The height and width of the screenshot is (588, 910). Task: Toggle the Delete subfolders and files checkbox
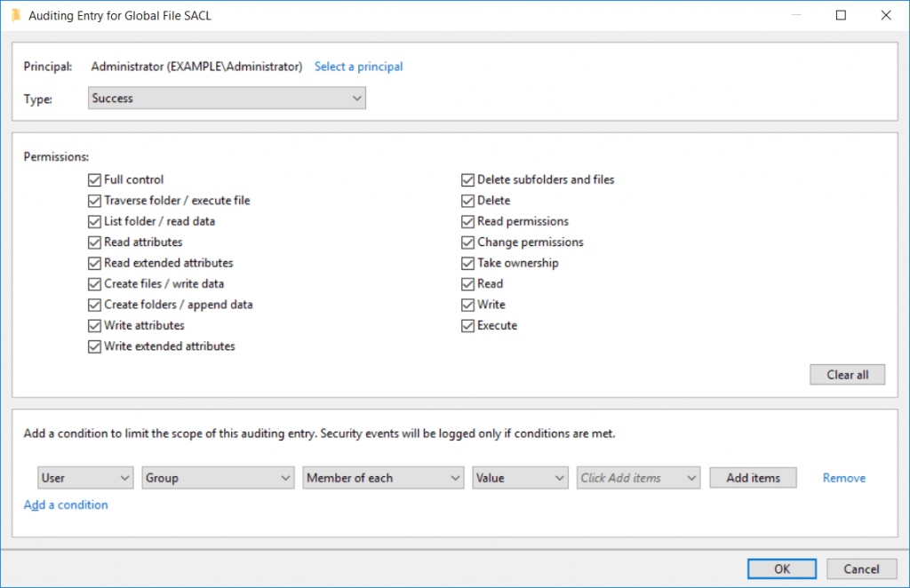click(467, 179)
